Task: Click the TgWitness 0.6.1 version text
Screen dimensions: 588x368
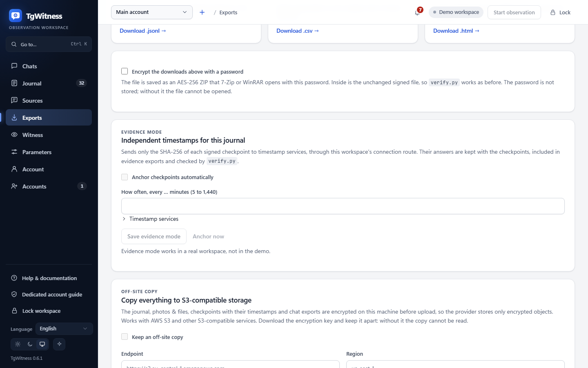Action: point(27,358)
